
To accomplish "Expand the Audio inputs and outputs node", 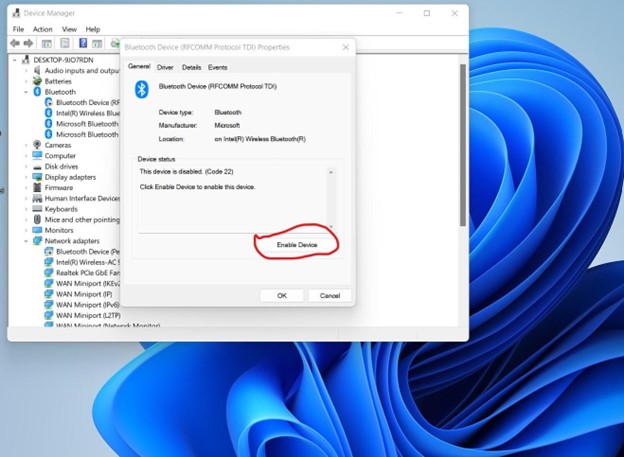I will (x=26, y=71).
